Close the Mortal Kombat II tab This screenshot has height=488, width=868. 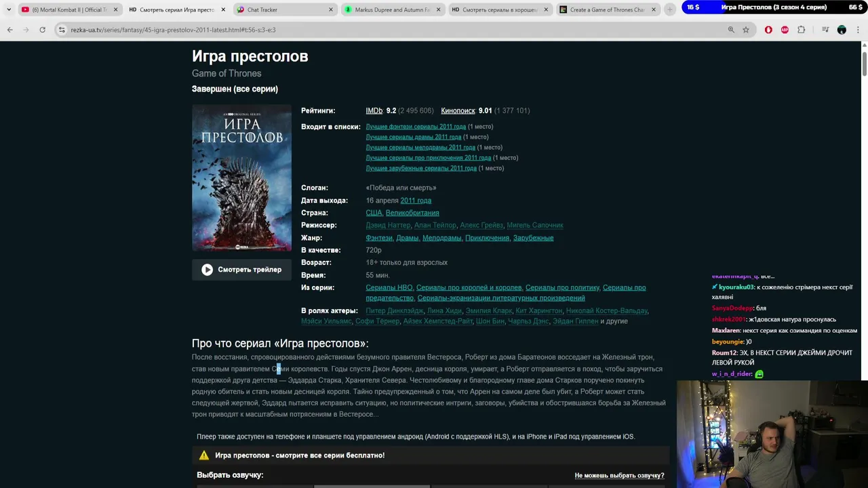(115, 9)
